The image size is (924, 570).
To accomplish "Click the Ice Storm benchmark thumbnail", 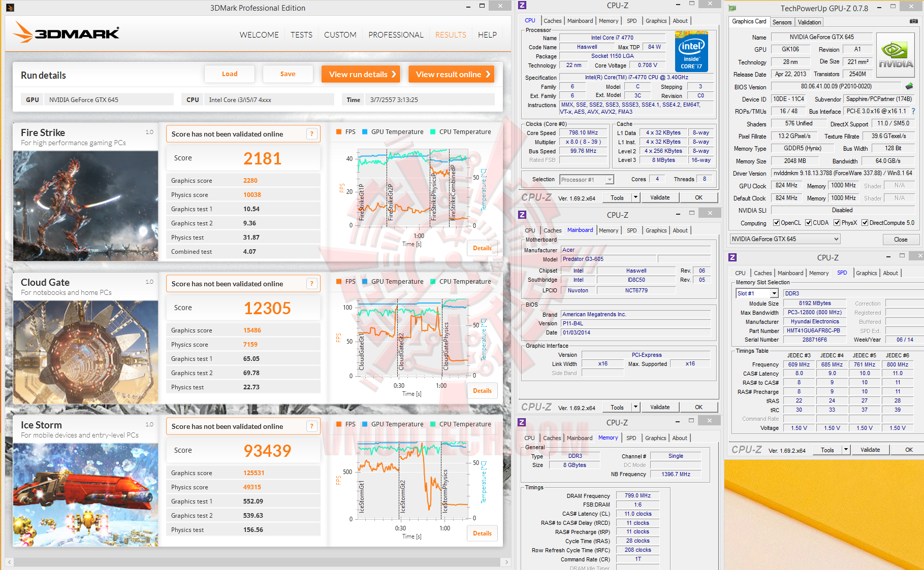I will [x=86, y=495].
